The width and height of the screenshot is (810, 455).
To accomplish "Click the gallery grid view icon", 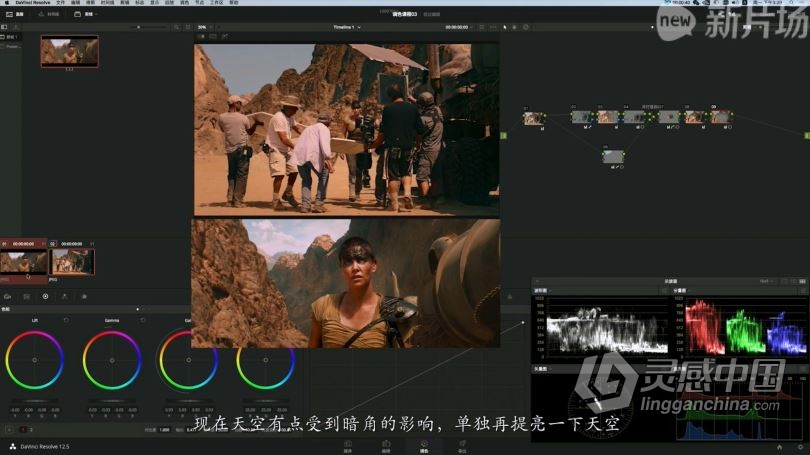I will [188, 27].
